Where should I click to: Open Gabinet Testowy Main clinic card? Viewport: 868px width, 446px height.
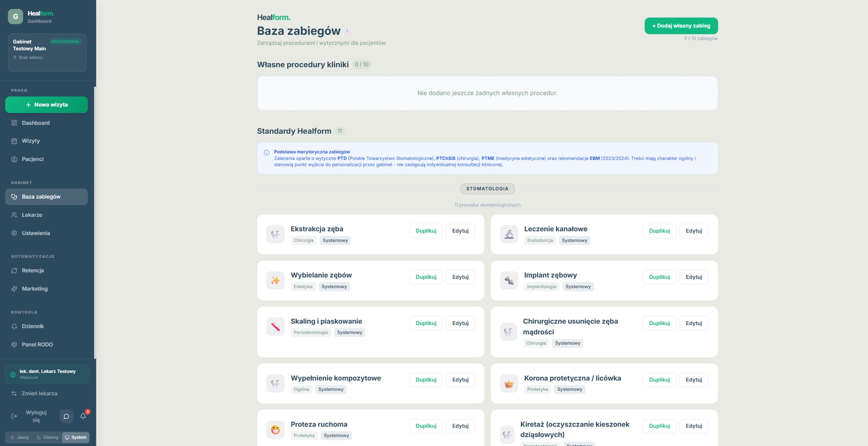[47, 53]
